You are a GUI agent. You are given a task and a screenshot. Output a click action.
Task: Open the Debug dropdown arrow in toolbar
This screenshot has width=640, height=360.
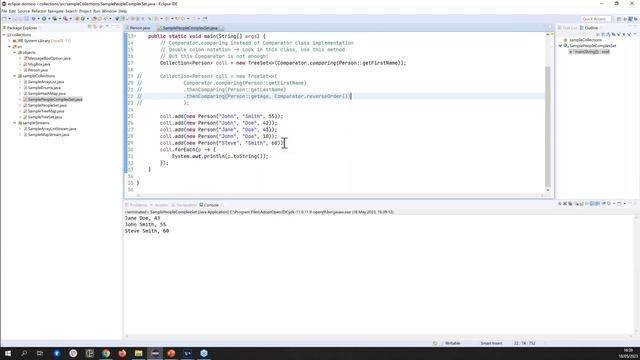tap(38, 19)
